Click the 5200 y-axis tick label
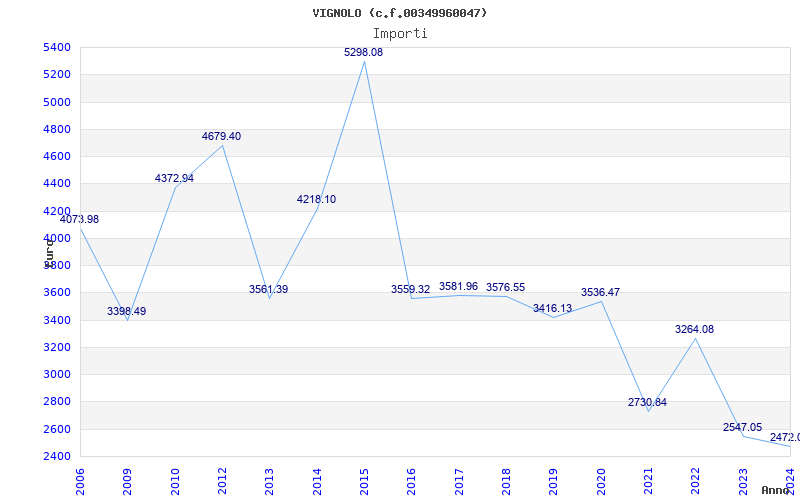Viewport: 800px width, 500px height. point(58,74)
